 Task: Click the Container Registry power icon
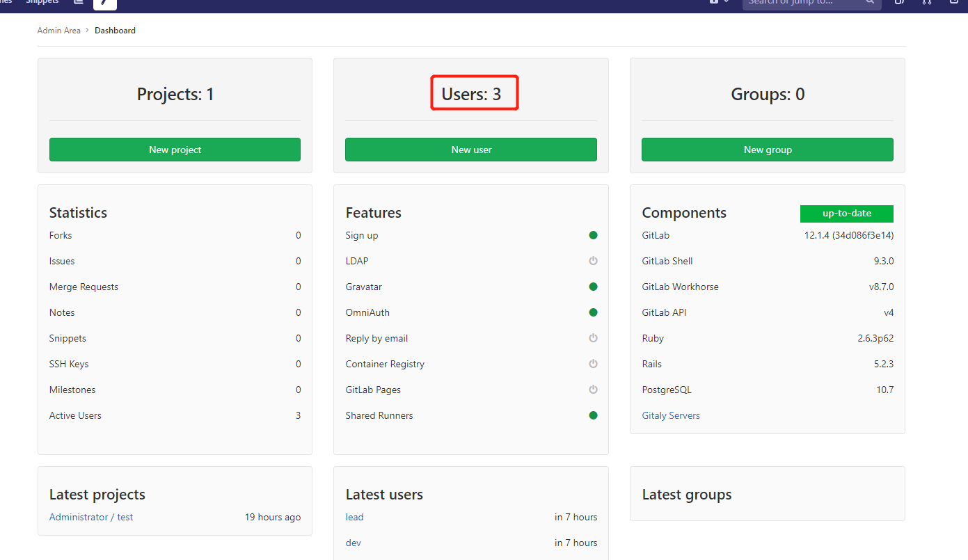(593, 364)
